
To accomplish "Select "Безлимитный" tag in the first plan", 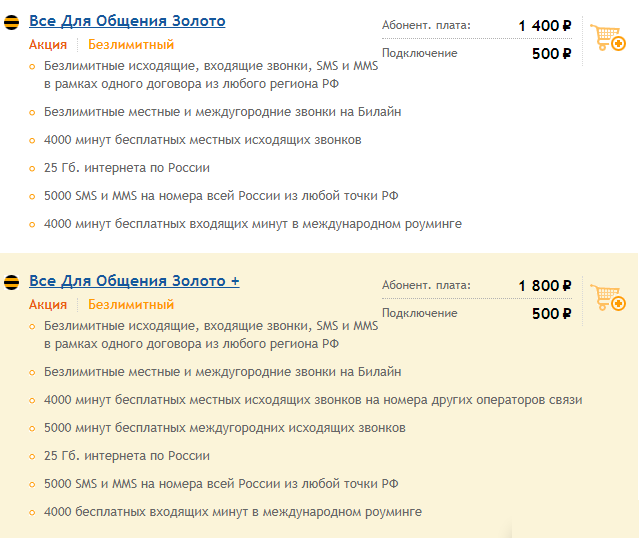I will pos(131,44).
